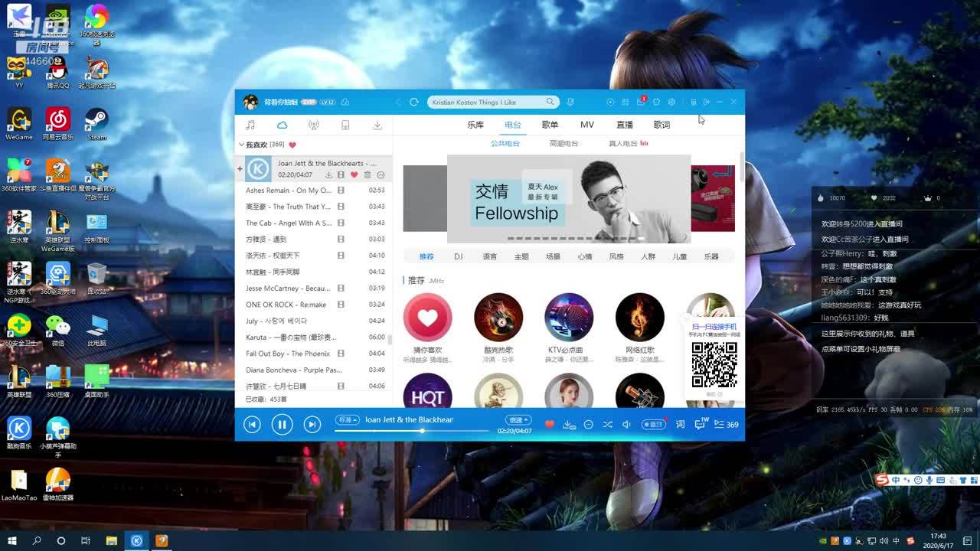980x551 pixels.
Task: Open the radio antenna sidebar icon
Action: (x=313, y=125)
